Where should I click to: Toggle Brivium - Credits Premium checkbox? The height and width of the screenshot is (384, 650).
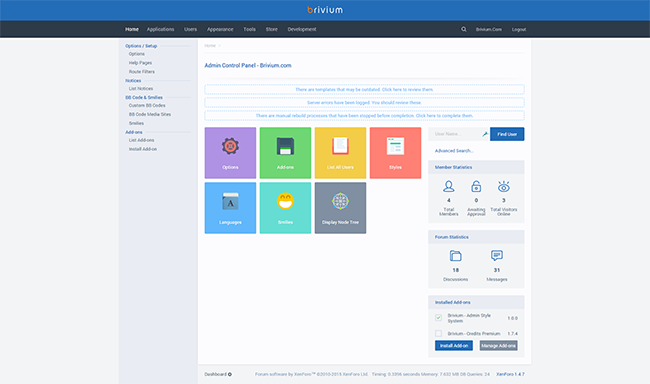(438, 333)
